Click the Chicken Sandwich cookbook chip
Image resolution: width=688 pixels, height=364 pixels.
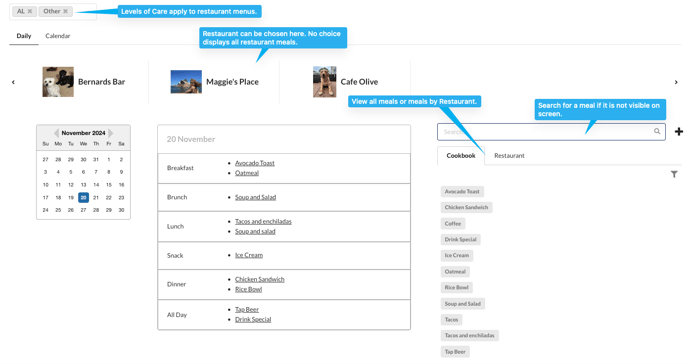(466, 207)
